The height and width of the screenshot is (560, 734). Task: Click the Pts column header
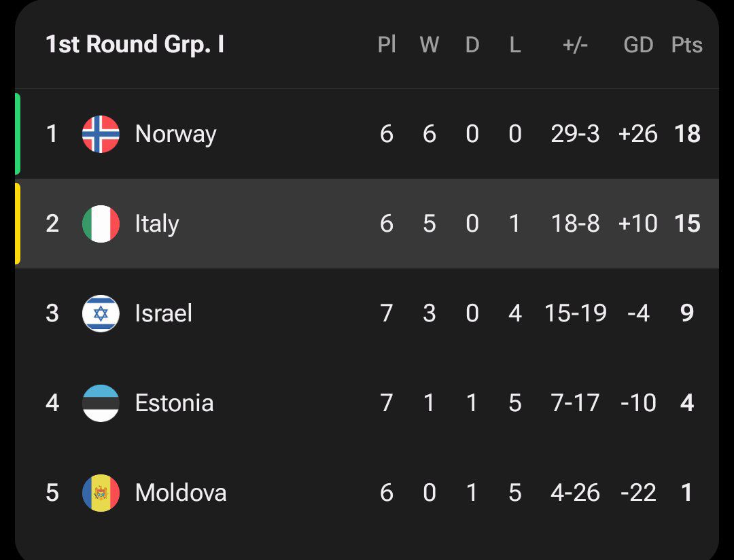[686, 45]
